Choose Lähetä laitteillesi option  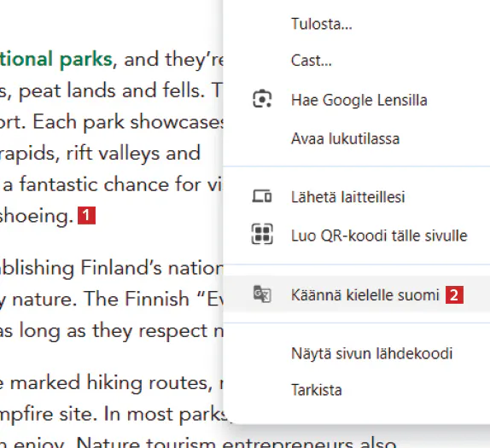coord(356,197)
